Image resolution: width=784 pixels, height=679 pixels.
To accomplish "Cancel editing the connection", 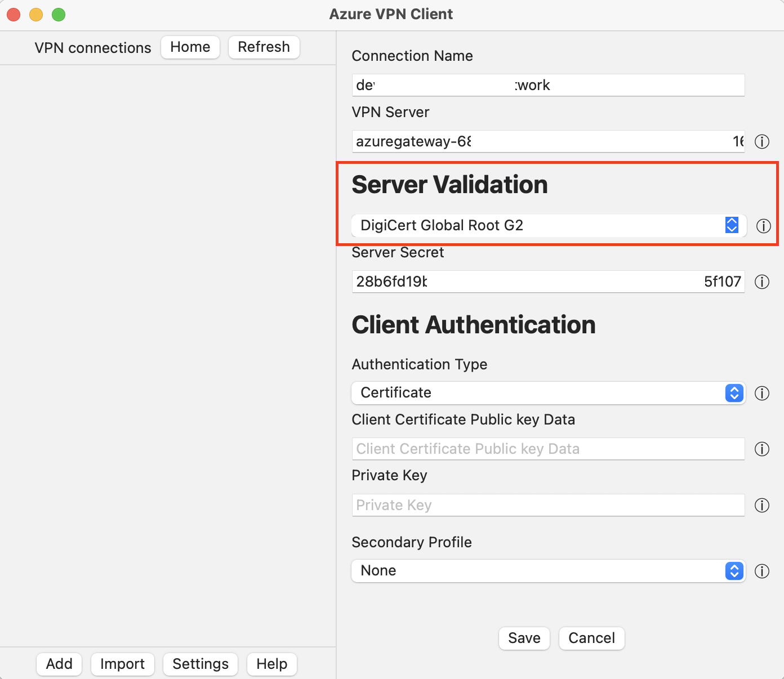I will pyautogui.click(x=591, y=638).
